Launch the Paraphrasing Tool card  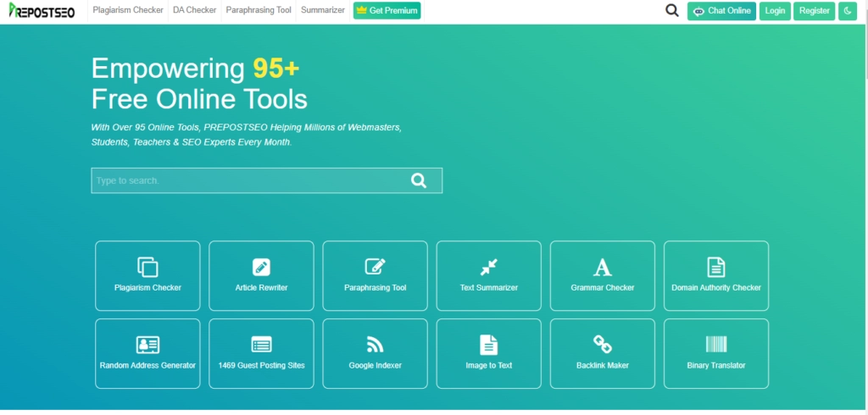[x=375, y=276]
